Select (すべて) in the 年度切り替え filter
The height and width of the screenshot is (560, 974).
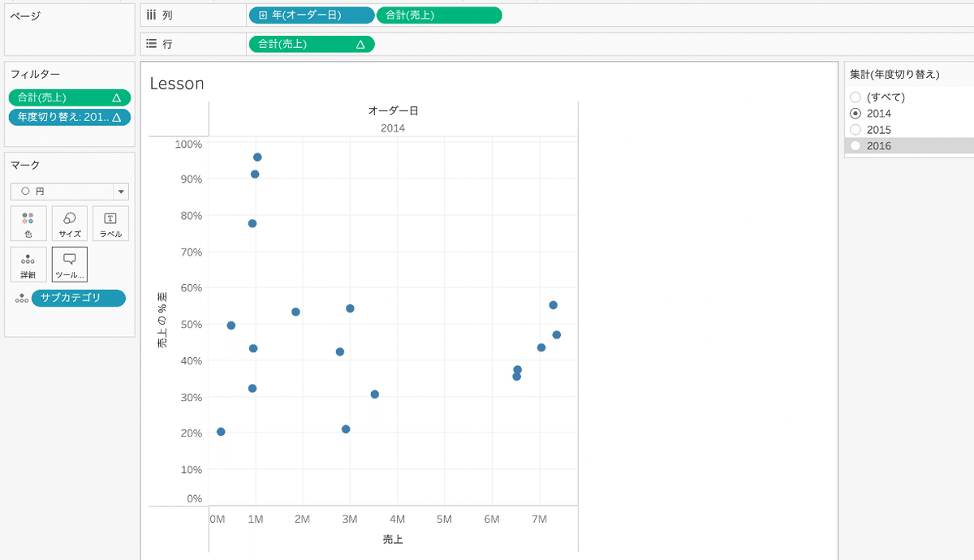(855, 97)
